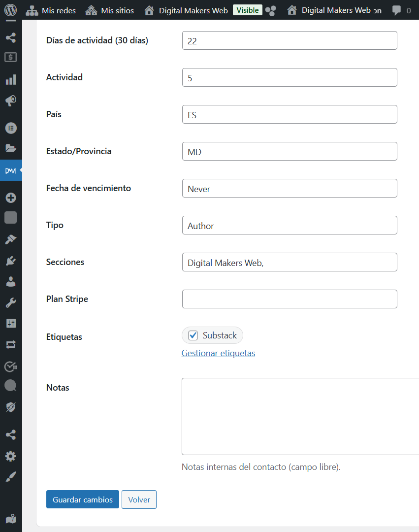Open Tools wrench icon in sidebar
This screenshot has width=419, height=532.
(x=11, y=303)
